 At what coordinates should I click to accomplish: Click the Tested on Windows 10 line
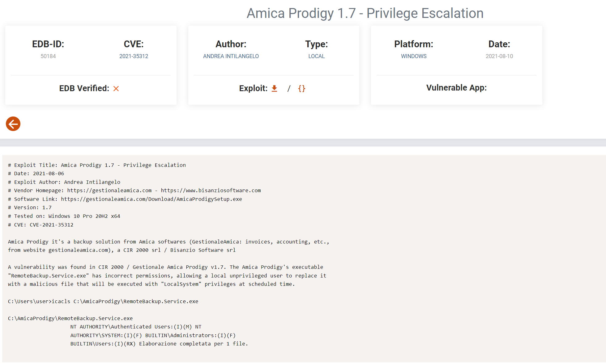(x=64, y=216)
